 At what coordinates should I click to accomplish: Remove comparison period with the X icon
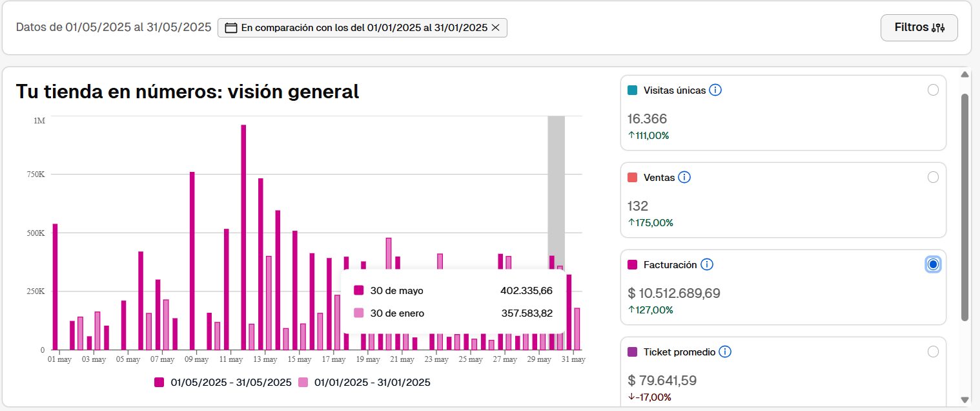coord(495,28)
